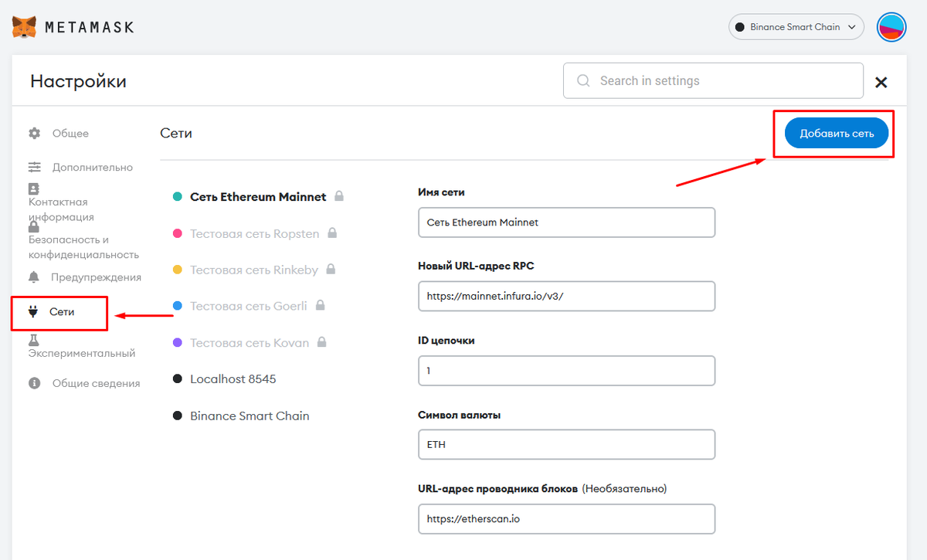Click the info icon next to Общие сведения
This screenshot has height=560, width=927.
(35, 383)
